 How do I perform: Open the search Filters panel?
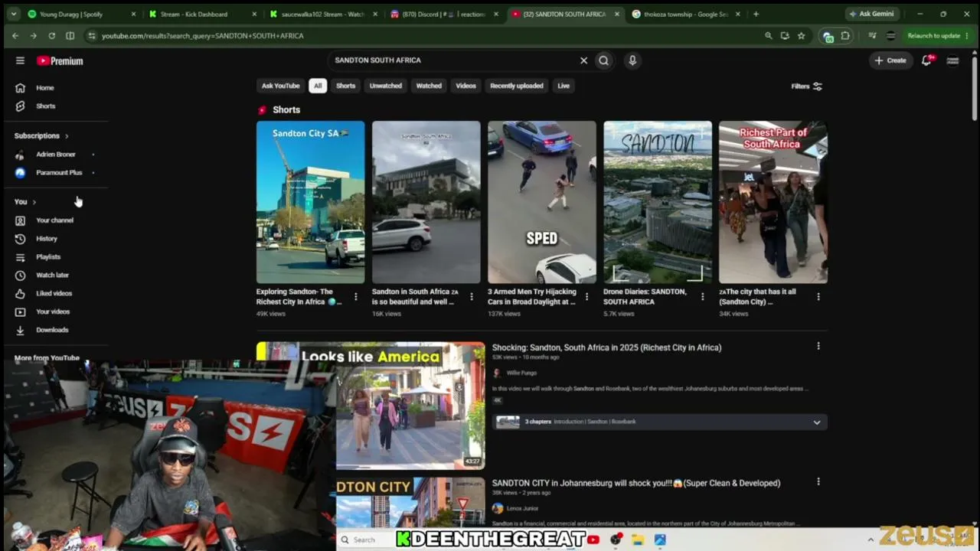click(807, 86)
